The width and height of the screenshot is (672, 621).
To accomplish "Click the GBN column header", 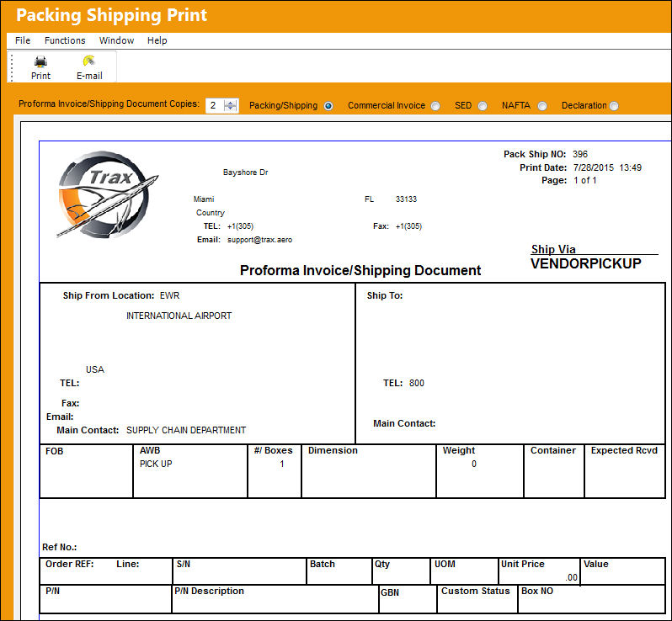I will 390,592.
